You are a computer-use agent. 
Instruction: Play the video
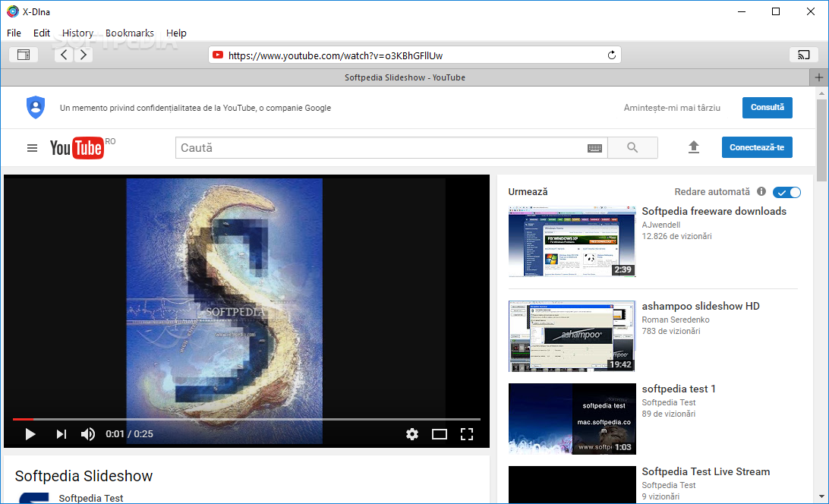coord(30,434)
